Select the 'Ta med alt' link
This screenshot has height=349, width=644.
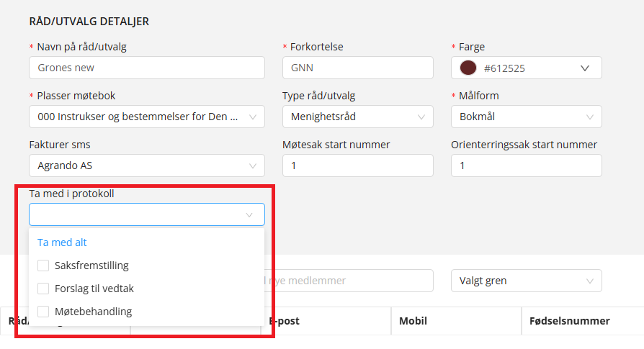62,243
